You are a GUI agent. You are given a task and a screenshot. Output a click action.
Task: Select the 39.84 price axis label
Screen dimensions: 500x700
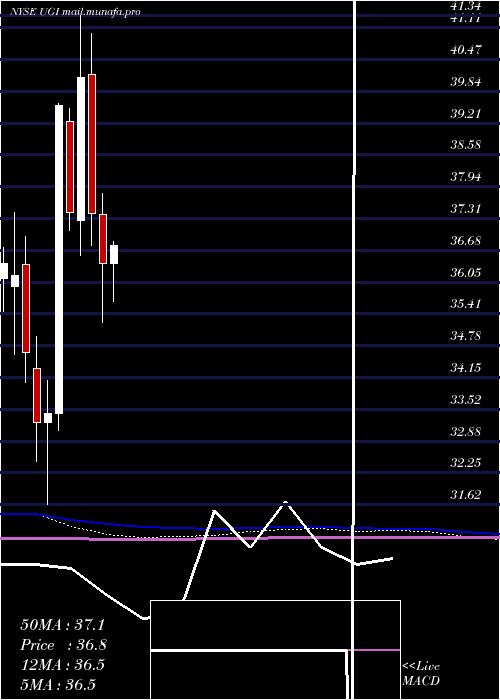pos(467,82)
